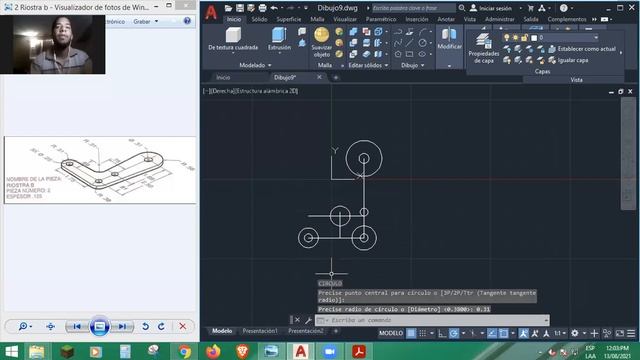Start slideshow in photo viewer
Image resolution: width=640 pixels, height=360 pixels.
point(100,326)
